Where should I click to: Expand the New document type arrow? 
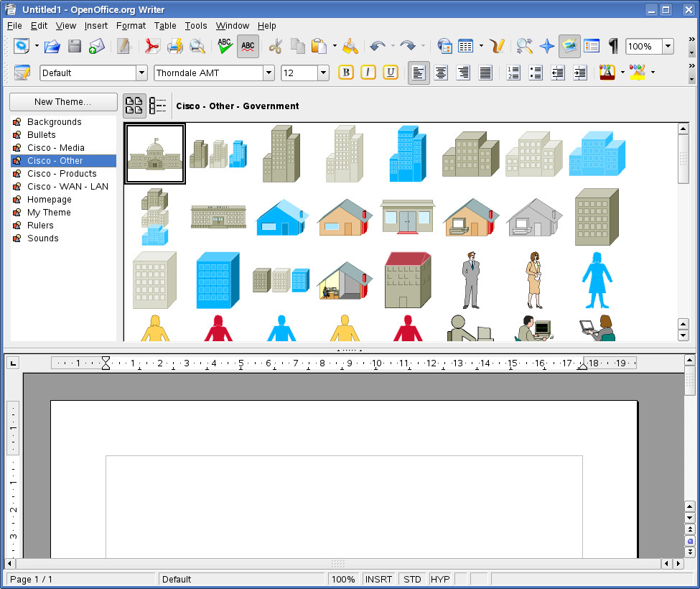point(37,46)
